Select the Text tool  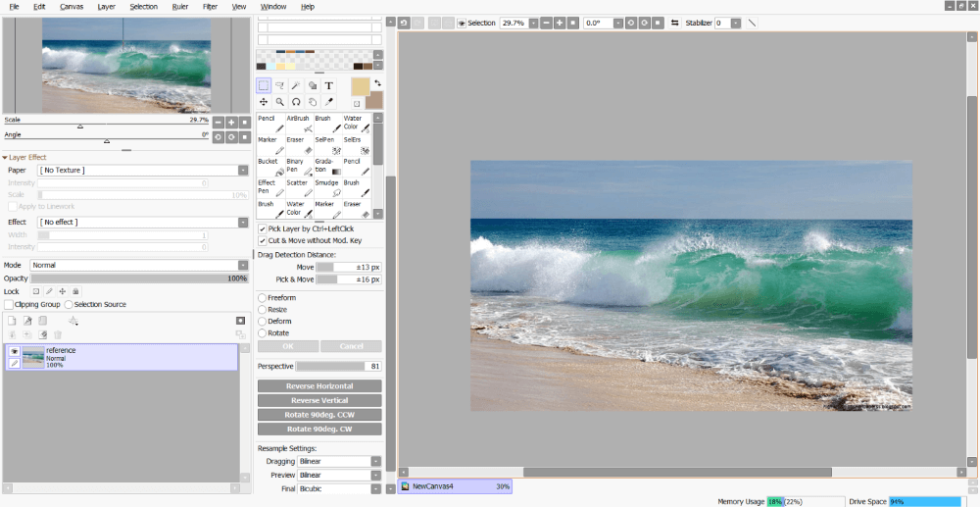(x=329, y=85)
